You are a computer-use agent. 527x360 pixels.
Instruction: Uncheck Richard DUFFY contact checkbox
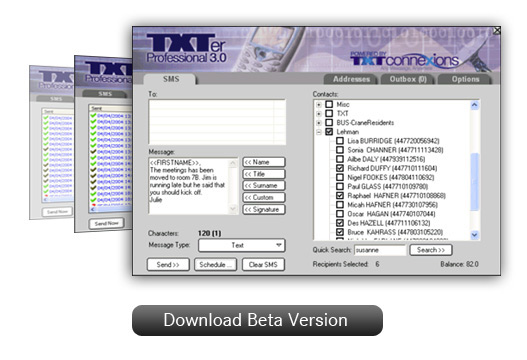click(x=340, y=168)
